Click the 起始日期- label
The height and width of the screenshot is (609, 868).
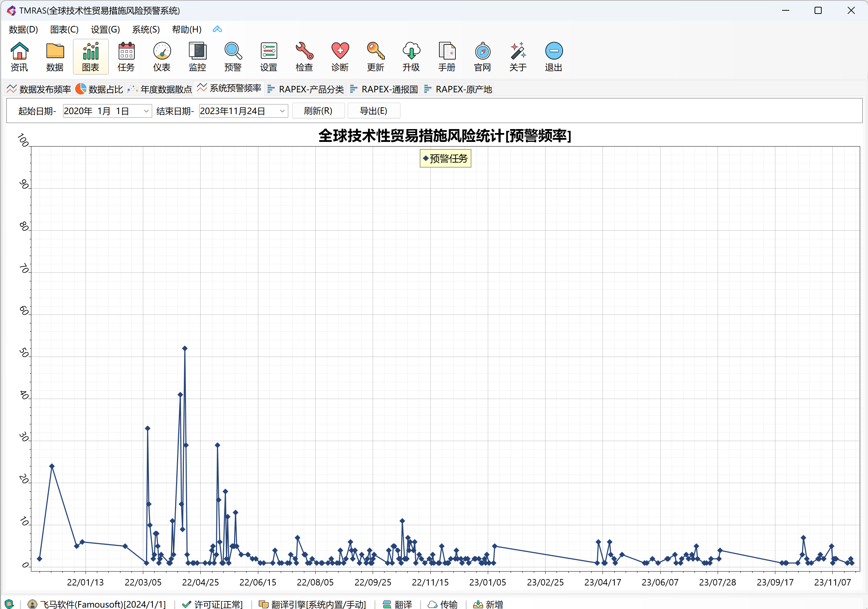click(x=37, y=111)
